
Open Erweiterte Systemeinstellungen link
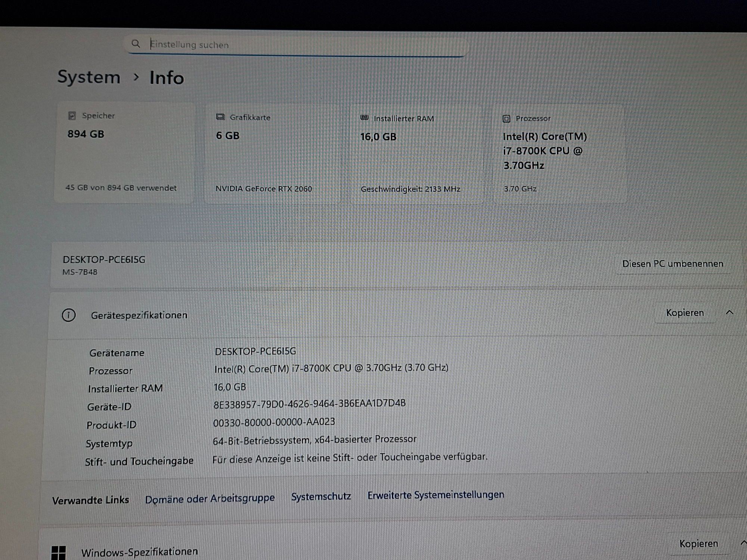click(x=436, y=495)
